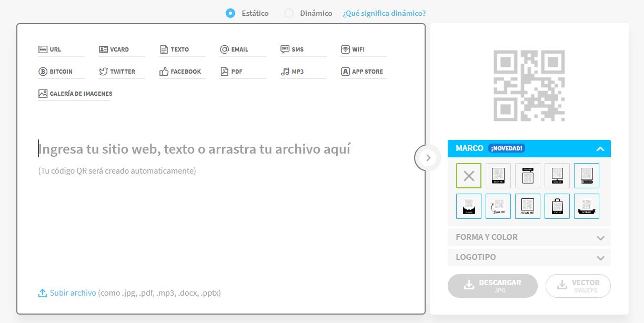The height and width of the screenshot is (323, 644).
Task: Open ¿Qué significa dinámico? link
Action: tap(384, 13)
